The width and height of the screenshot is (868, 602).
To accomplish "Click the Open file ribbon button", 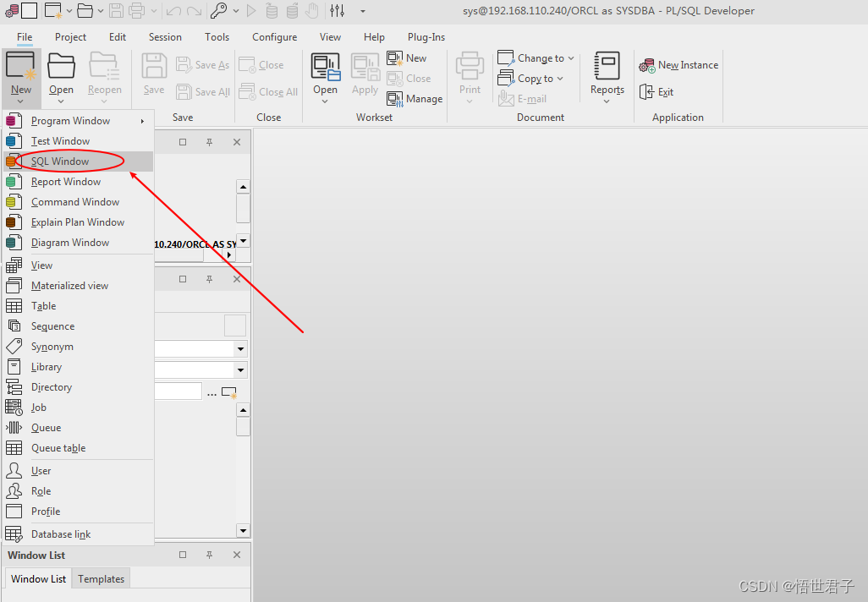I will click(x=61, y=78).
